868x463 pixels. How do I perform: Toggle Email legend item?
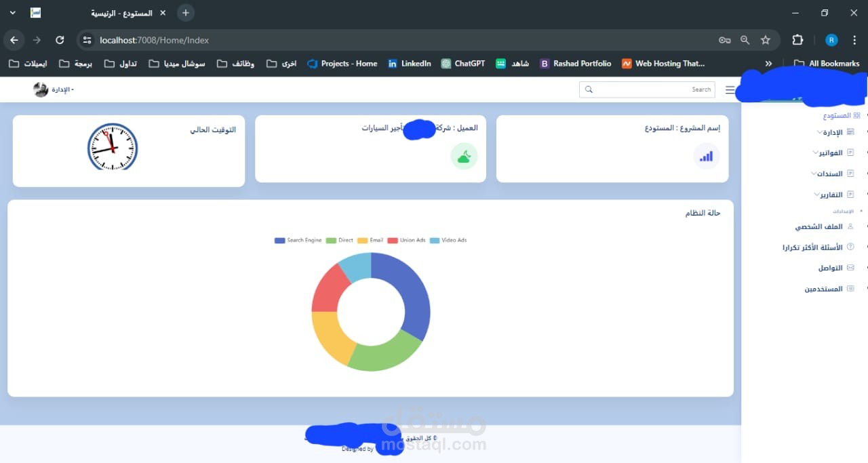coord(370,240)
